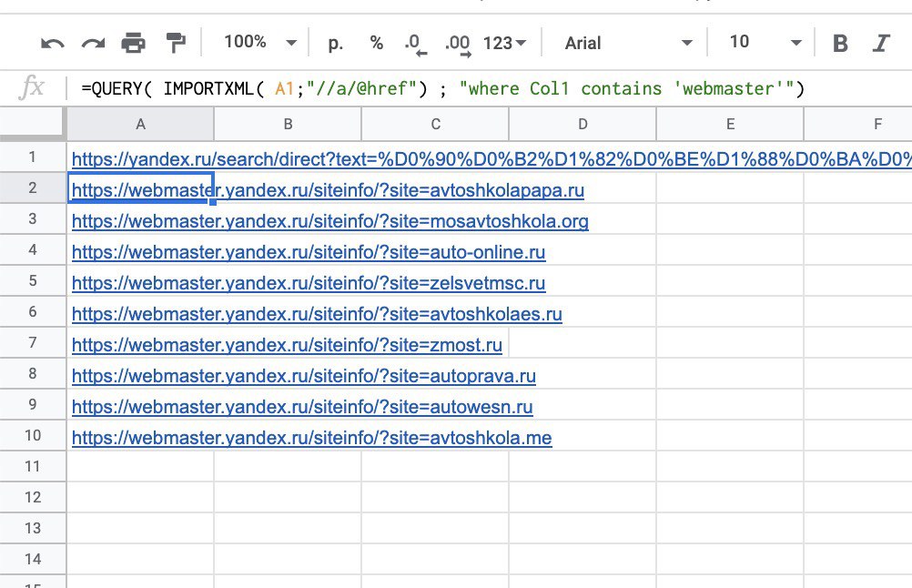This screenshot has height=588, width=912.
Task: Open the mosavtoshkola.org siteinfo link
Action: (330, 221)
